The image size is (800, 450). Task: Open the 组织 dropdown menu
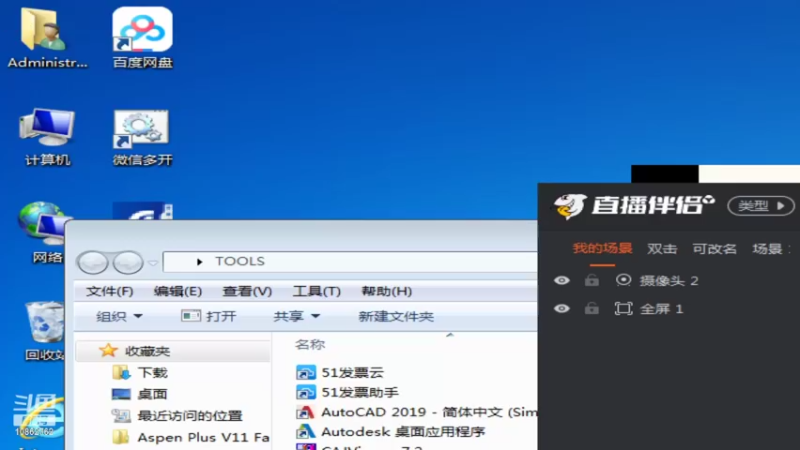pos(119,316)
